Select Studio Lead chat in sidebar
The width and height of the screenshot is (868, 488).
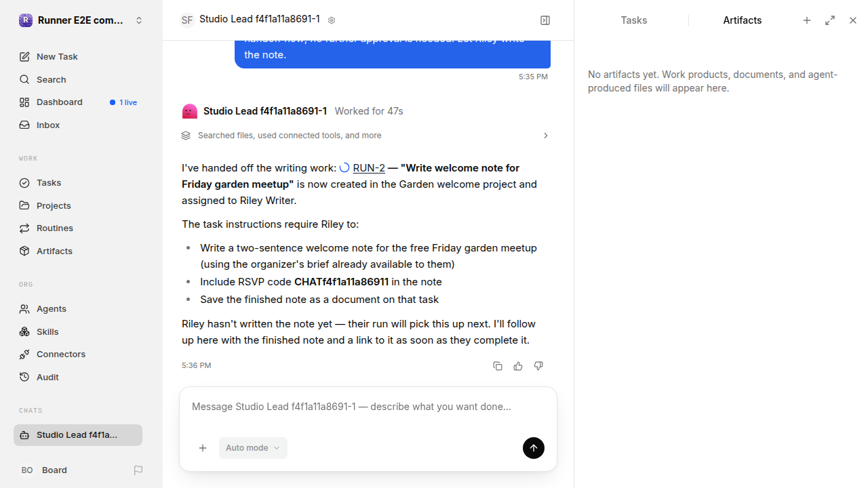pos(78,435)
